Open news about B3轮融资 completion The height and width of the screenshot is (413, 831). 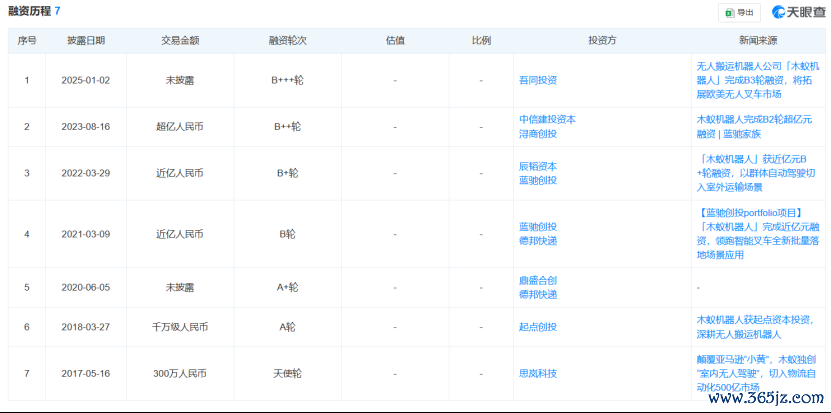point(757,81)
